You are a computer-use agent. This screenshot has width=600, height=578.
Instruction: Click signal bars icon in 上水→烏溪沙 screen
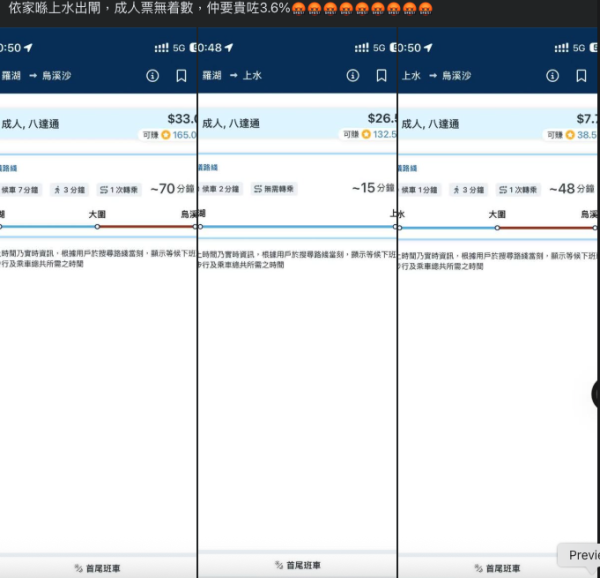pos(562,48)
